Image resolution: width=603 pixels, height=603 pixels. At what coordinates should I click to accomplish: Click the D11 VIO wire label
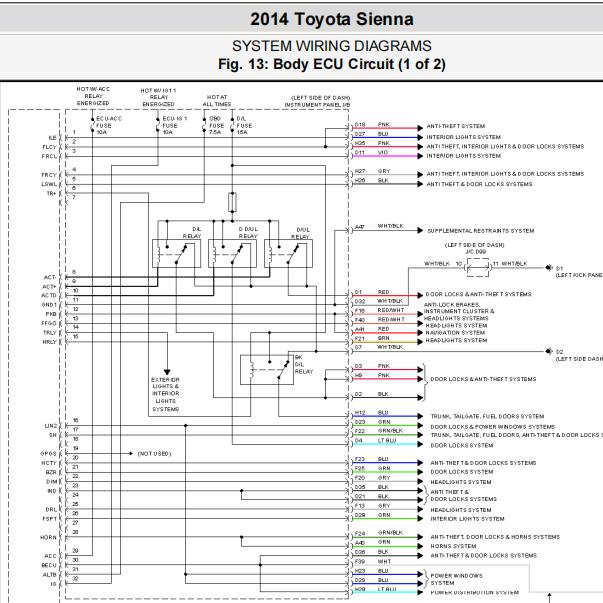tap(371, 153)
